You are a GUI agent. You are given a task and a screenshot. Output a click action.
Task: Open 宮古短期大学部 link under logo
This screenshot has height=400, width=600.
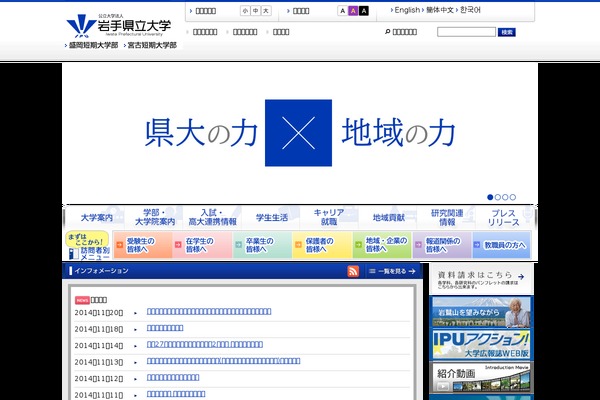click(x=152, y=45)
